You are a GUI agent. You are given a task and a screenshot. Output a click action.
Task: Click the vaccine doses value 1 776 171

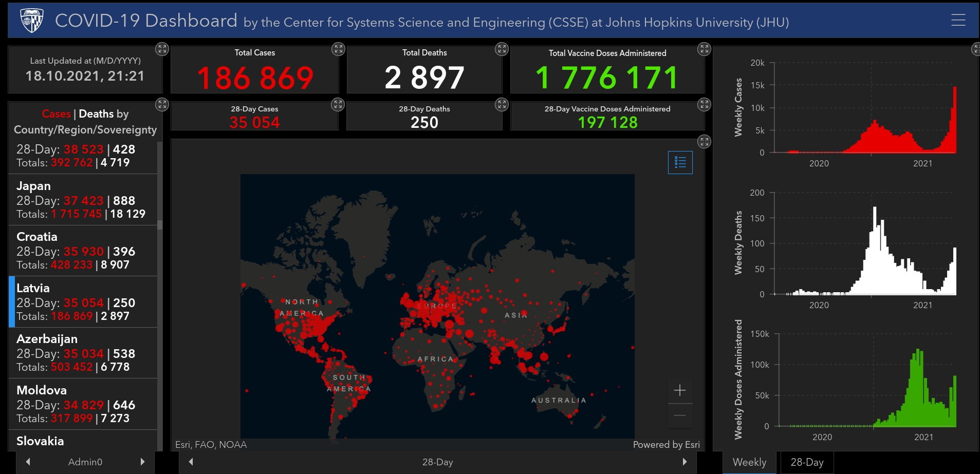[x=607, y=78]
